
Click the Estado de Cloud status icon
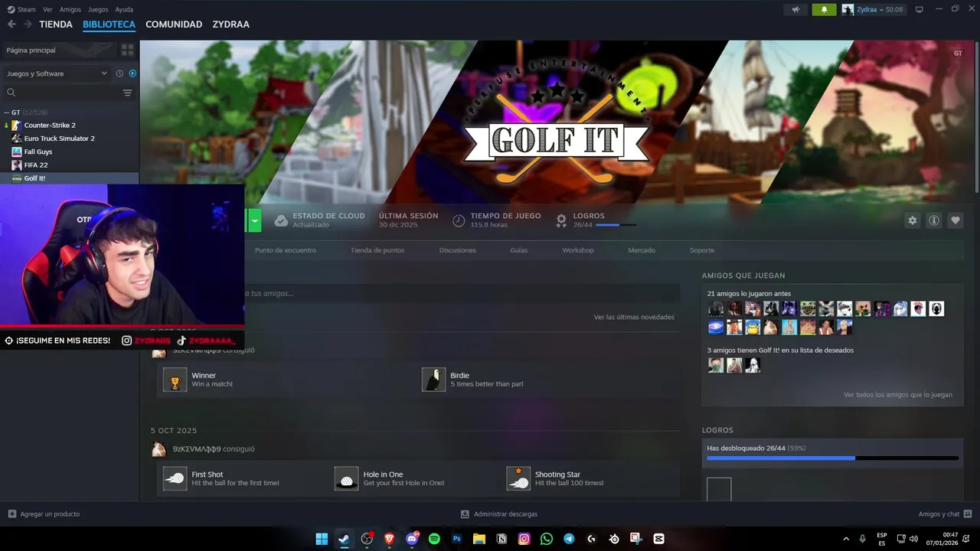[x=281, y=220]
